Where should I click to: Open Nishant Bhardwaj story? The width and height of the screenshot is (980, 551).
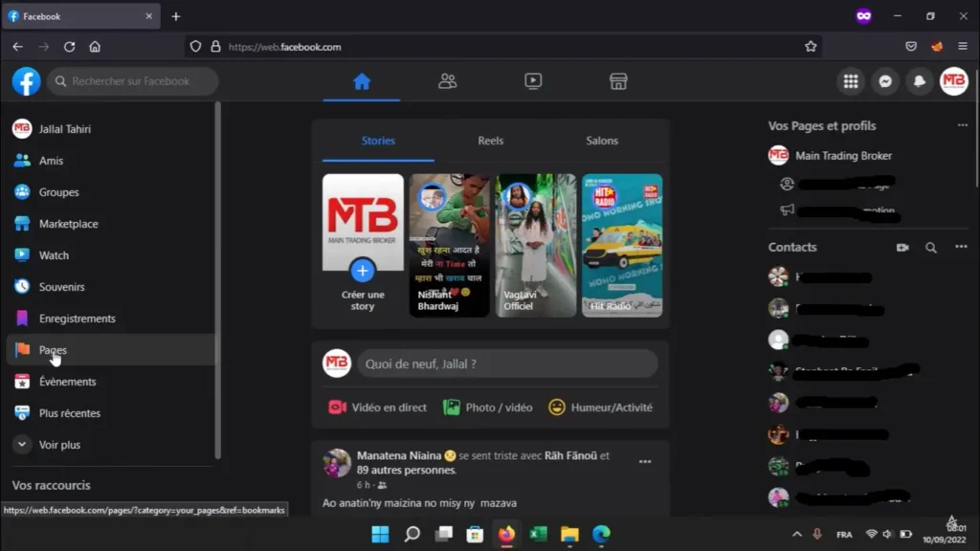pos(450,246)
